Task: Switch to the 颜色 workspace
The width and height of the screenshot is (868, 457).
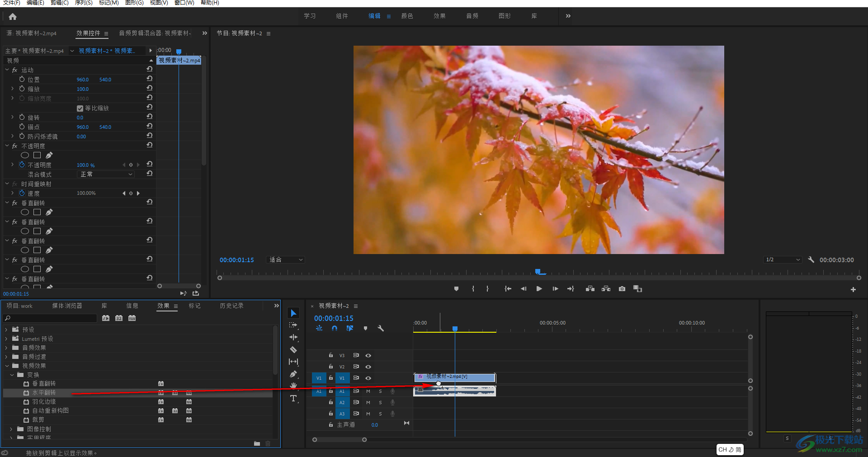Action: (x=407, y=16)
